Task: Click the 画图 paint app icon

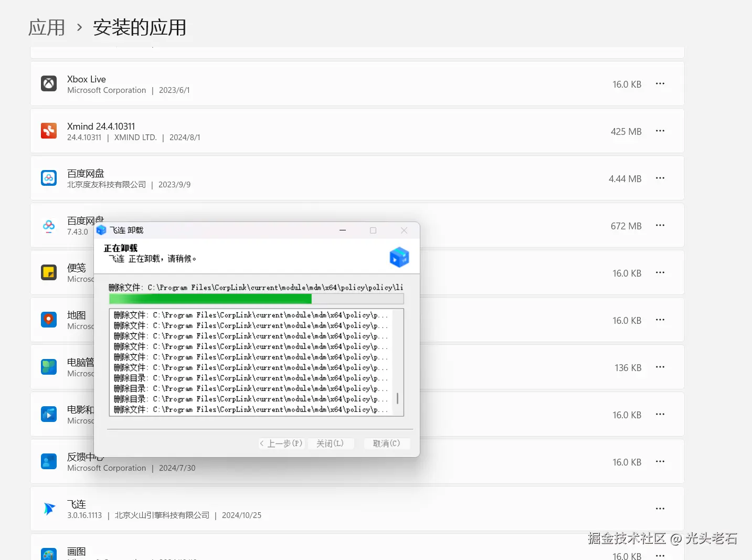Action: click(49, 554)
